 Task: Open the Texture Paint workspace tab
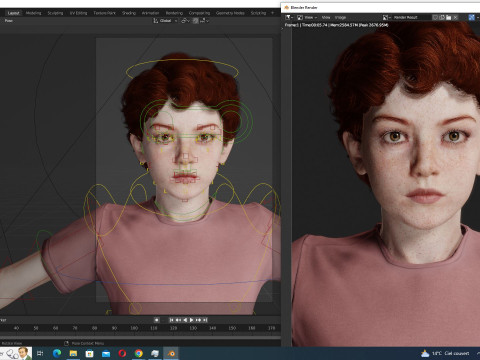click(105, 13)
